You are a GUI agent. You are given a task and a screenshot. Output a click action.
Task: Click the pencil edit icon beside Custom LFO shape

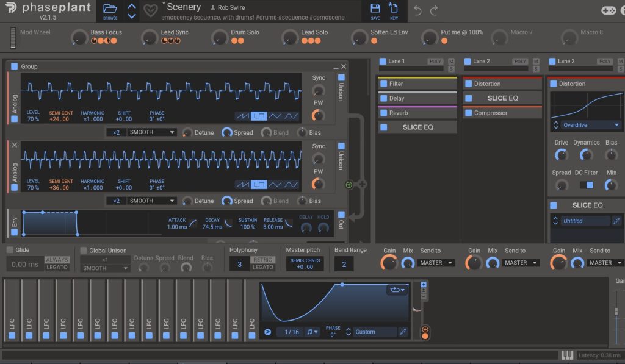[403, 332]
